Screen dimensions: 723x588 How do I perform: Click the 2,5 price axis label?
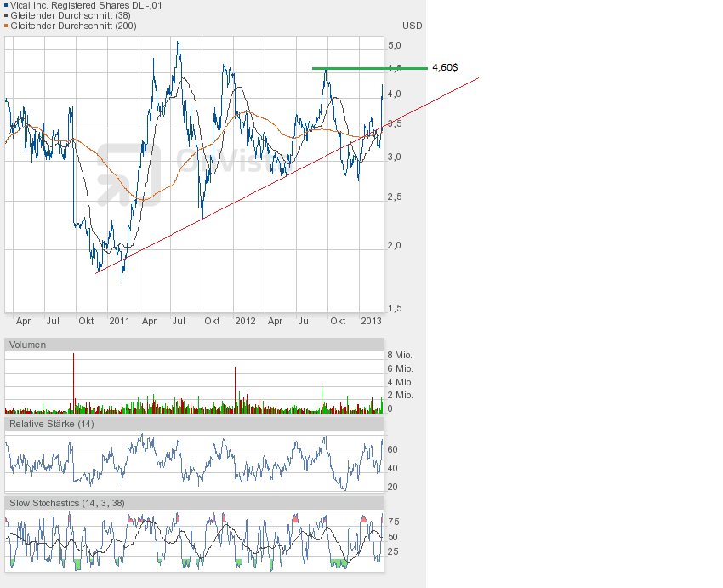point(395,197)
